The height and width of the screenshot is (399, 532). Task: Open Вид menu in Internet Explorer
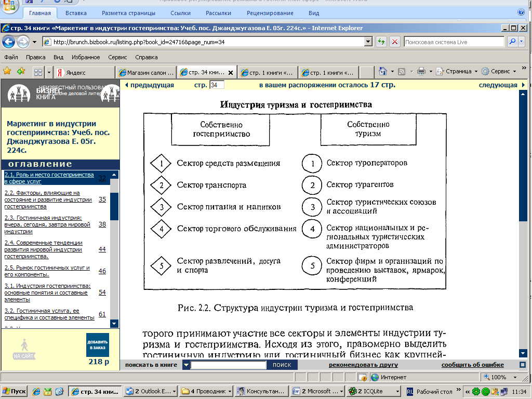[x=58, y=57]
